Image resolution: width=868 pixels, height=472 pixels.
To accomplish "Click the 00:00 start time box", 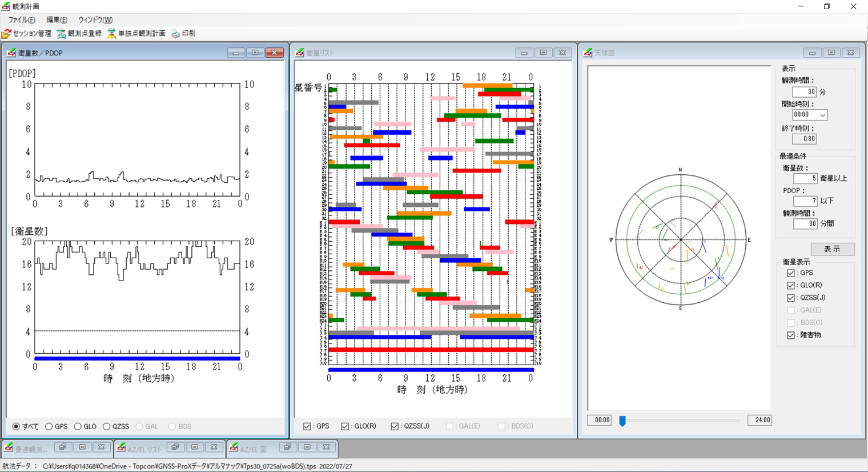I will pos(599,420).
